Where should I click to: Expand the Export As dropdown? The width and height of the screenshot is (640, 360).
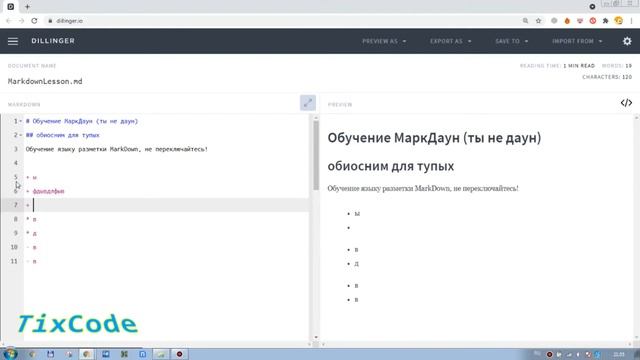pyautogui.click(x=450, y=41)
